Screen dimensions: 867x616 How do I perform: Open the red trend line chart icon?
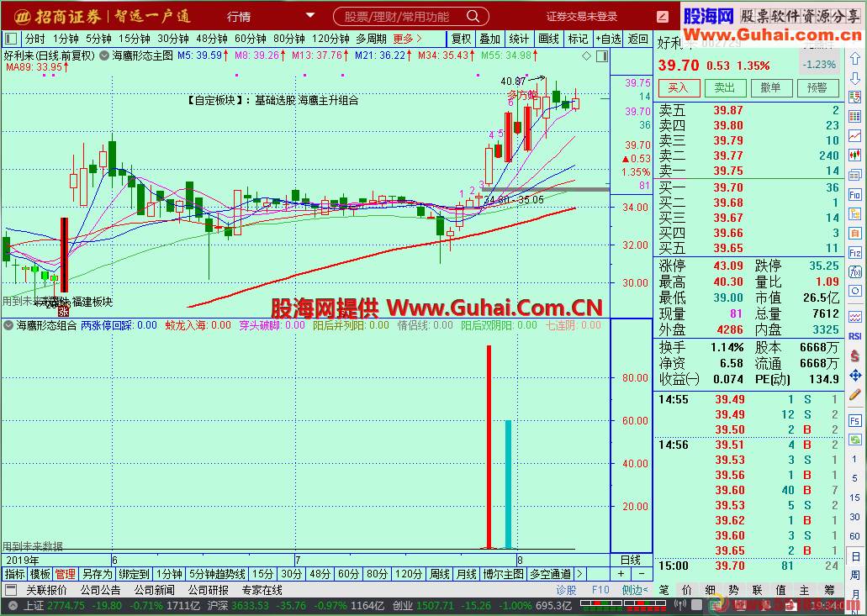(x=855, y=135)
